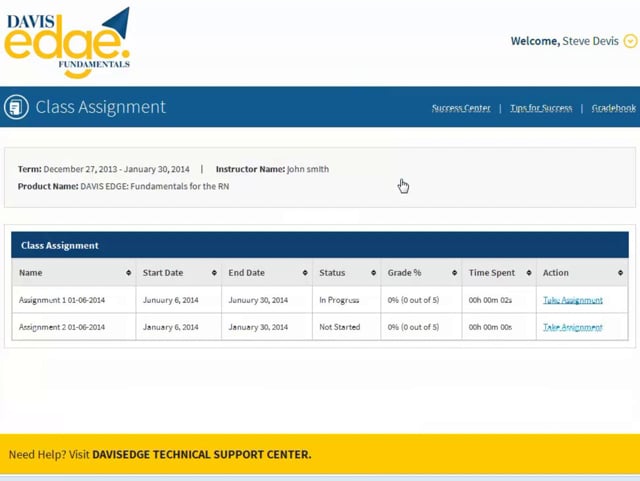Click the Action column header

pyautogui.click(x=582, y=273)
